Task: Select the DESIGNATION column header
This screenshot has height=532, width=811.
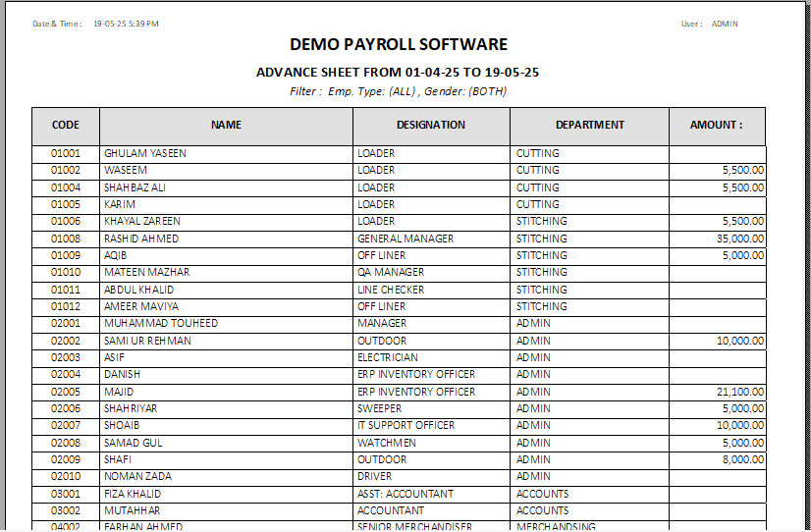Action: (x=431, y=126)
